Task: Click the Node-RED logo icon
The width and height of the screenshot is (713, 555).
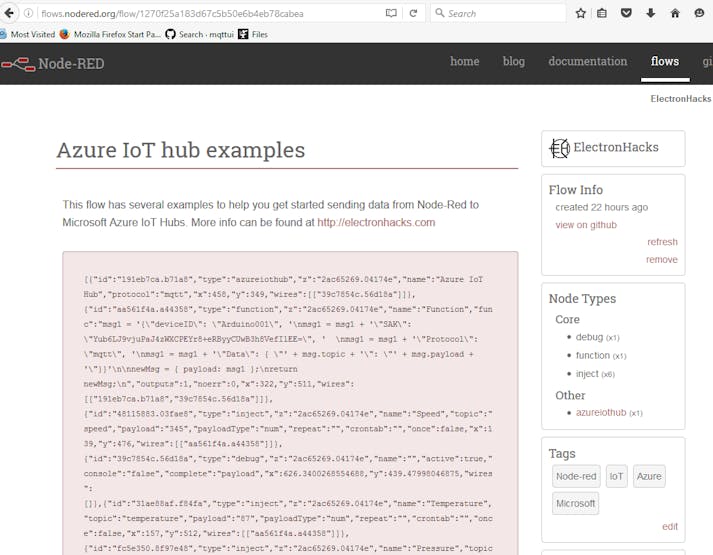Action: pyautogui.click(x=18, y=64)
